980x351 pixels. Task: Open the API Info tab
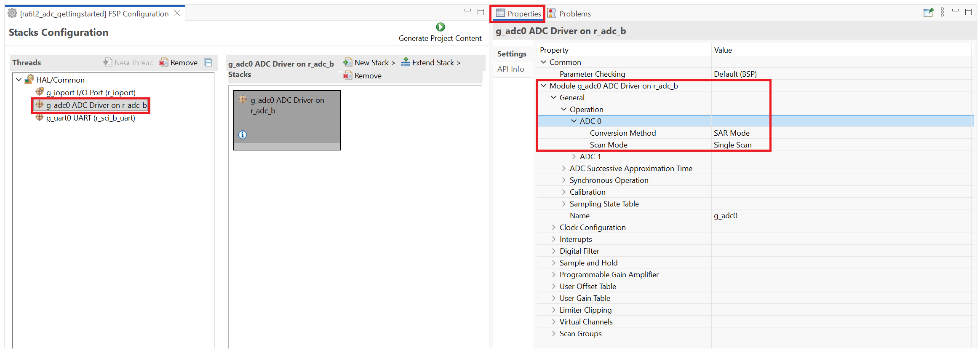coord(510,69)
